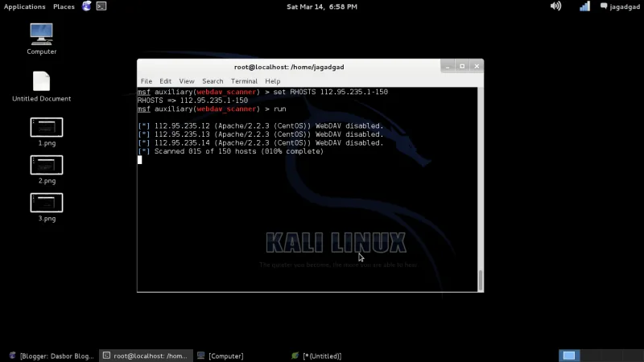
Task: Click the 'RHOSTS => 112.95.235.1-150' output line
Action: 192,101
